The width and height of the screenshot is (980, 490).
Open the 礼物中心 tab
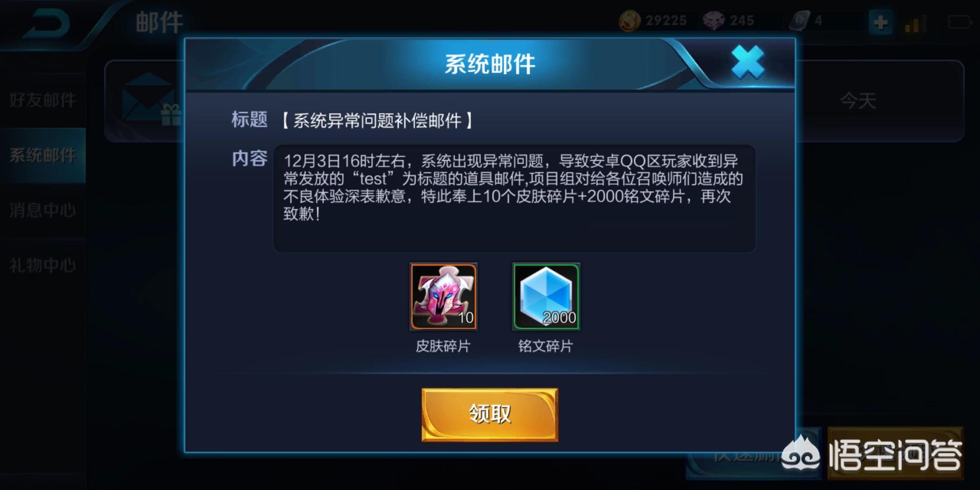coord(43,265)
